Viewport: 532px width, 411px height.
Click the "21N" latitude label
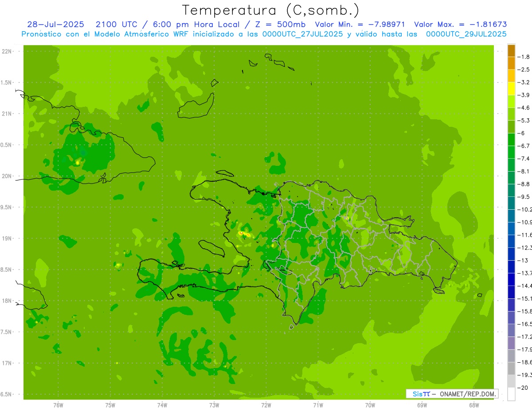click(x=7, y=114)
